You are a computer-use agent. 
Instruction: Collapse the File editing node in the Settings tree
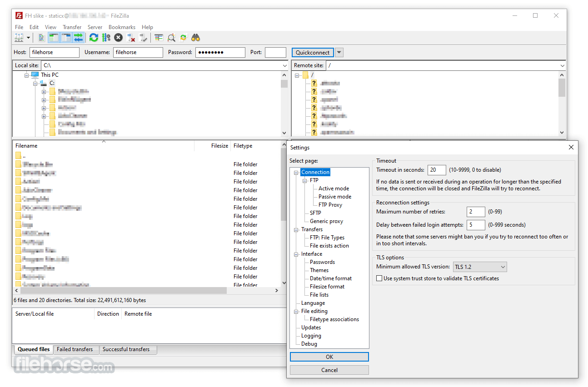[x=296, y=312]
